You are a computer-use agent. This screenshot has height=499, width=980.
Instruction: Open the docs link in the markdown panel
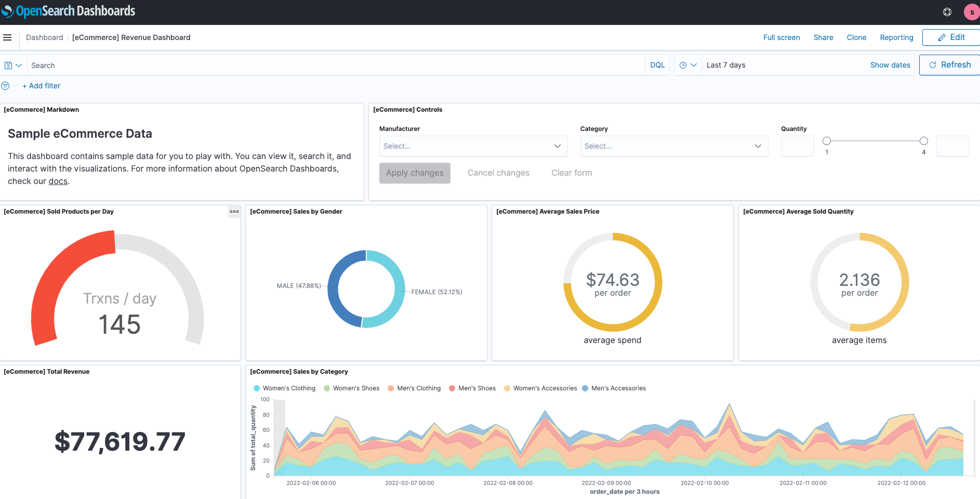(58, 181)
